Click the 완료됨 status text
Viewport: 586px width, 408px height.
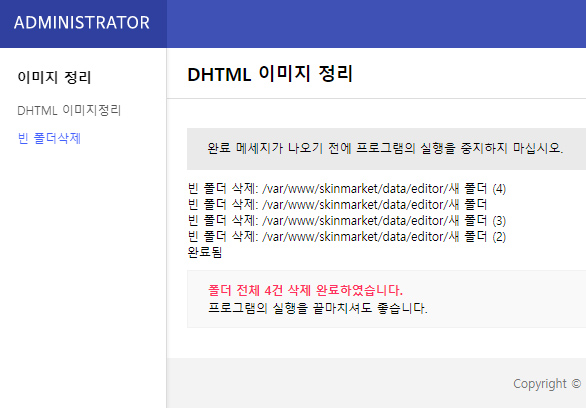(205, 252)
